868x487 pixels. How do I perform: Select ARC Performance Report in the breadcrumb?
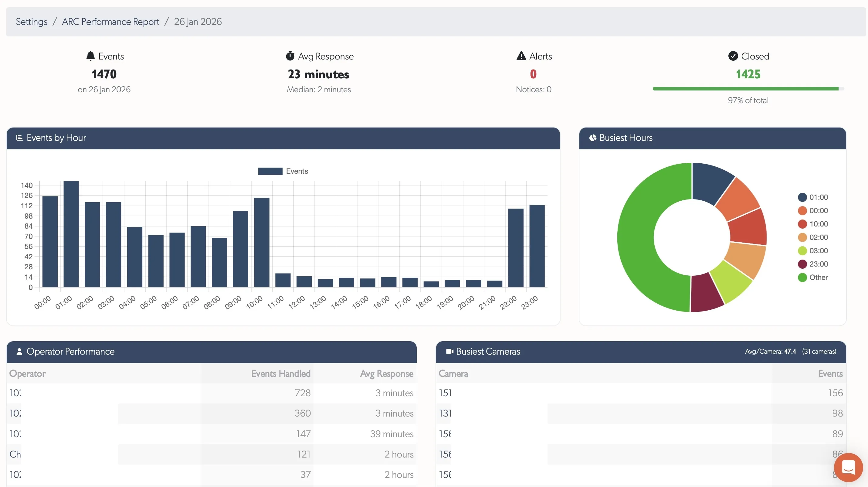pyautogui.click(x=110, y=22)
